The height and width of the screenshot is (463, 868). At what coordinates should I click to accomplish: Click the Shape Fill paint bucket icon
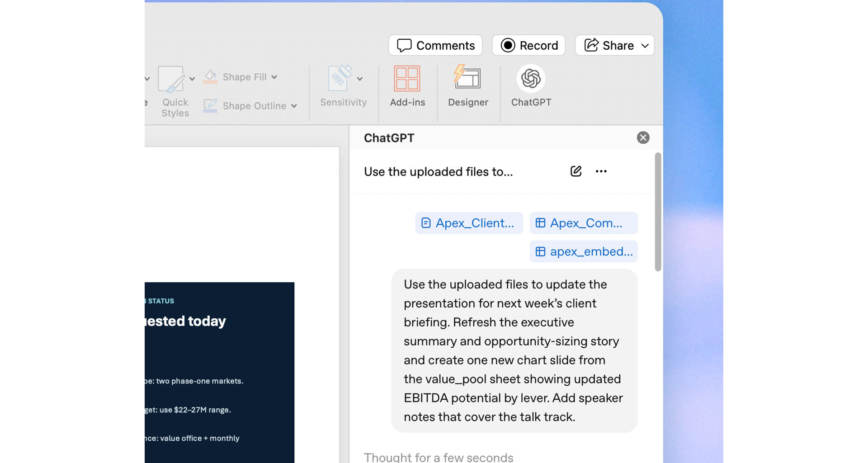coord(210,76)
